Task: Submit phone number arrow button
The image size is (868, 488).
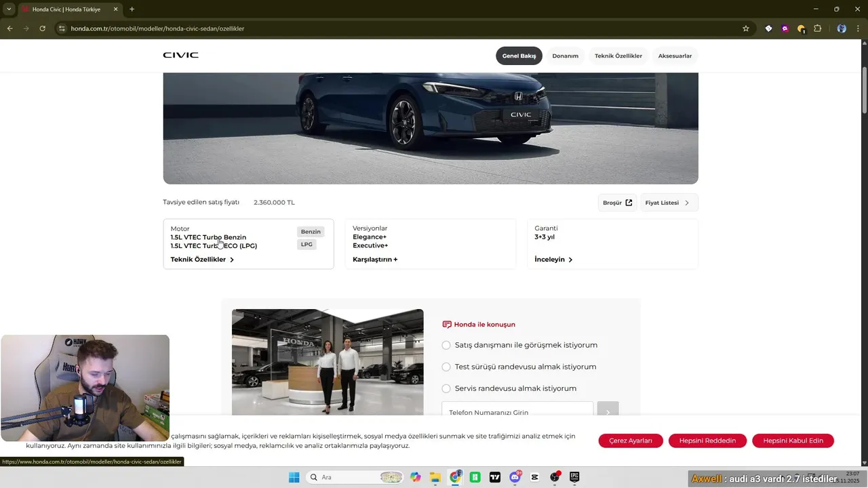Action: click(608, 411)
